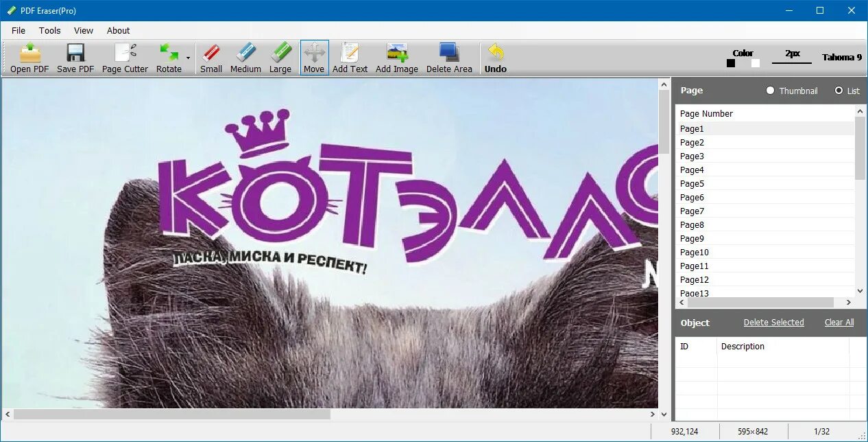Choose the Add Text tool

click(x=350, y=58)
